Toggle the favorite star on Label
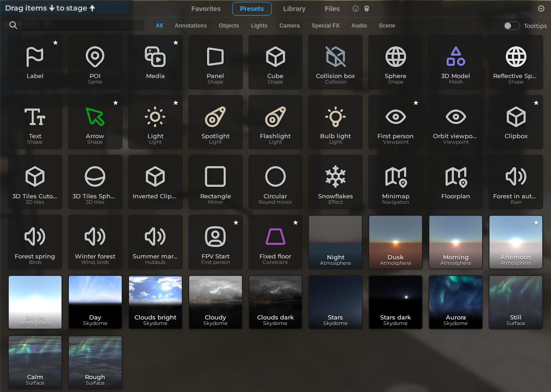 click(x=56, y=43)
